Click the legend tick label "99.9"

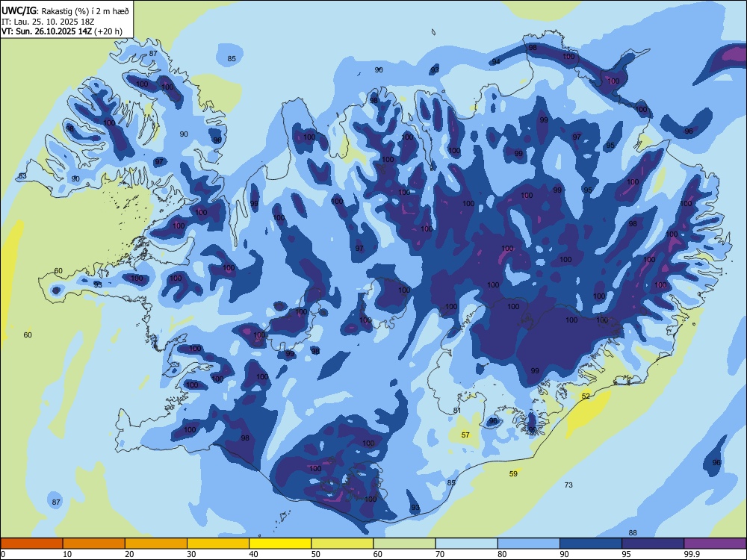point(692,554)
